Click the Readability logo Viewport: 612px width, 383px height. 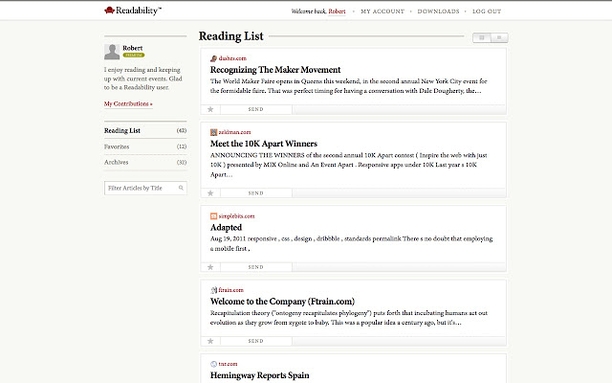[133, 11]
